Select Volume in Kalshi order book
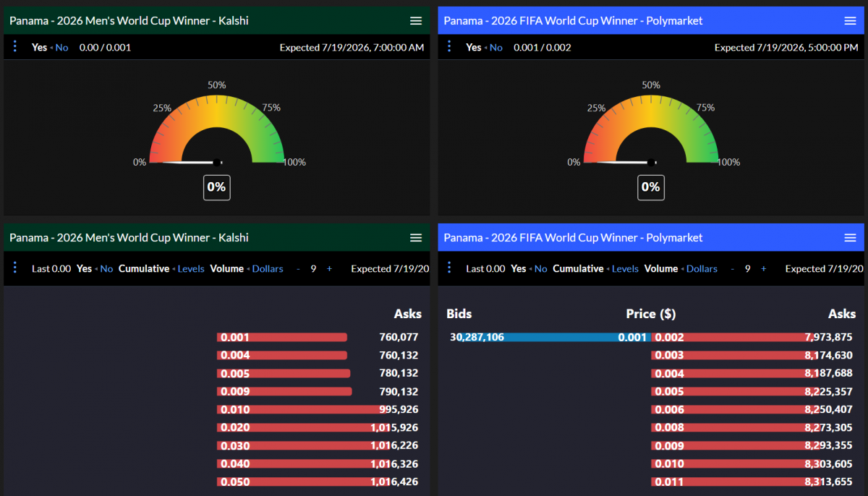Viewport: 868px width, 496px height. pyautogui.click(x=227, y=269)
